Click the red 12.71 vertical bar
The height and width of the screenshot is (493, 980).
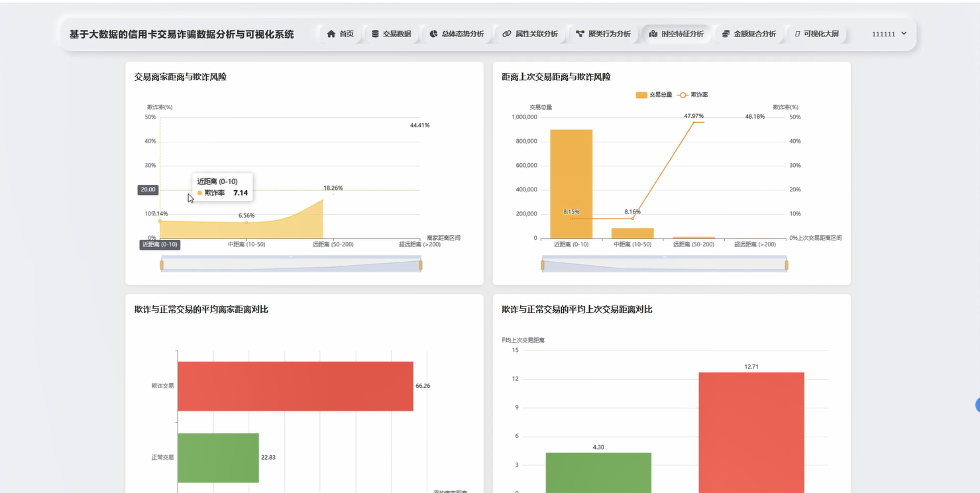751,433
